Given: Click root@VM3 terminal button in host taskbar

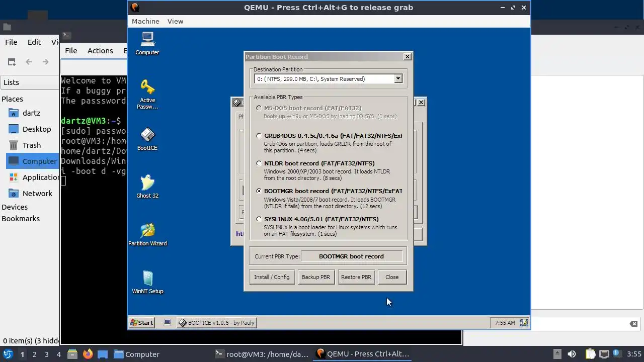Looking at the screenshot, I should tap(262, 354).
